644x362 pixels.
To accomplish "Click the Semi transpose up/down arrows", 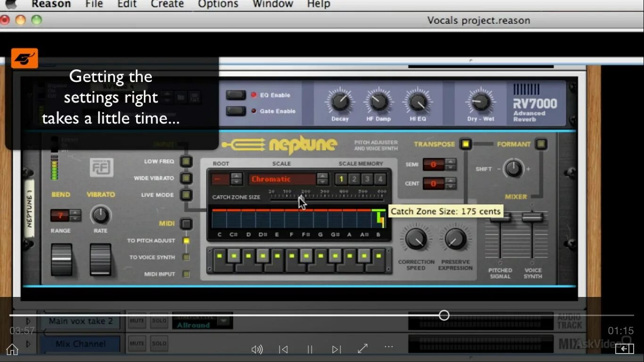I will coord(451,165).
